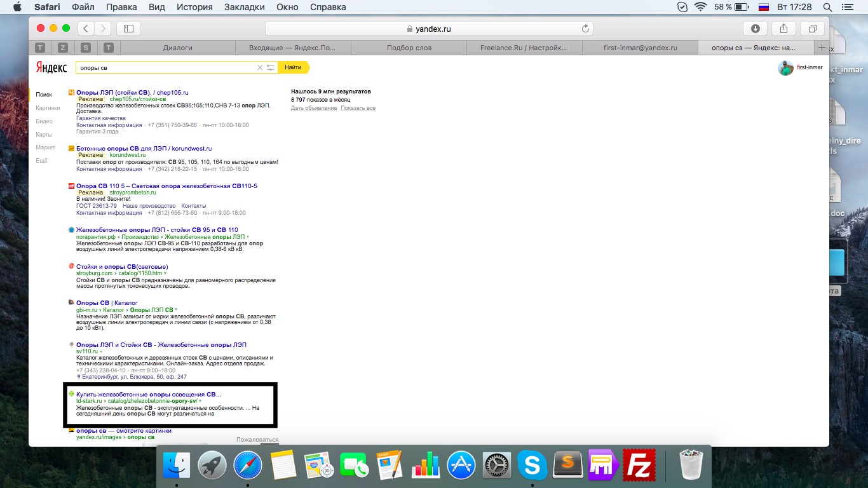Open Finder from the Dock

tap(176, 466)
